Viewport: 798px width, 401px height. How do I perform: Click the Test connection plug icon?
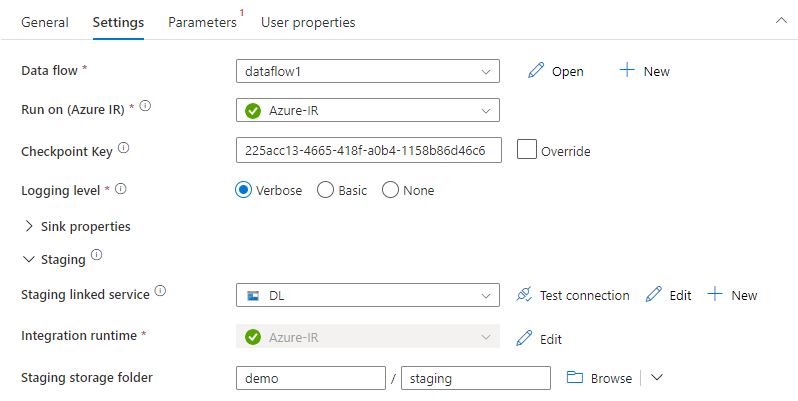click(x=524, y=295)
